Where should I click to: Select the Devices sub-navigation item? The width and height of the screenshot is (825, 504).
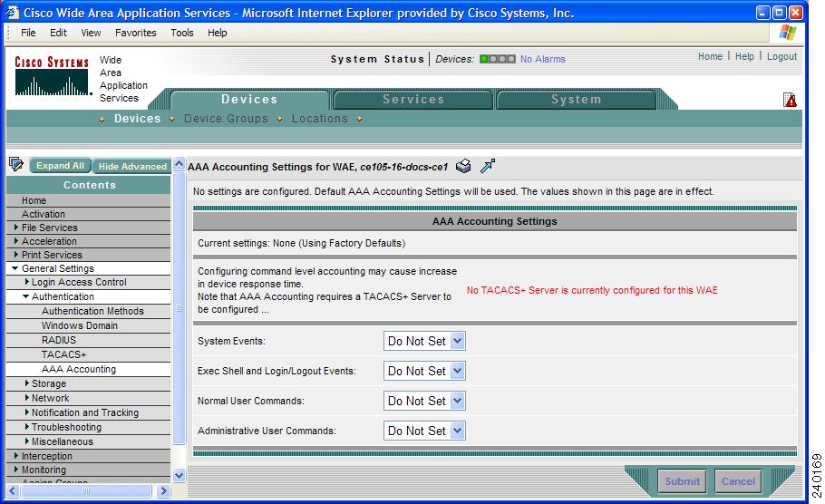(137, 119)
